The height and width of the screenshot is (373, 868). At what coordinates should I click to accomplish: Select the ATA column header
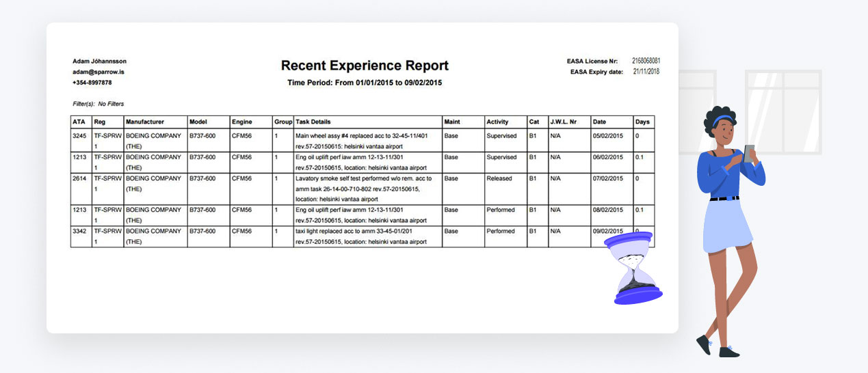point(78,122)
